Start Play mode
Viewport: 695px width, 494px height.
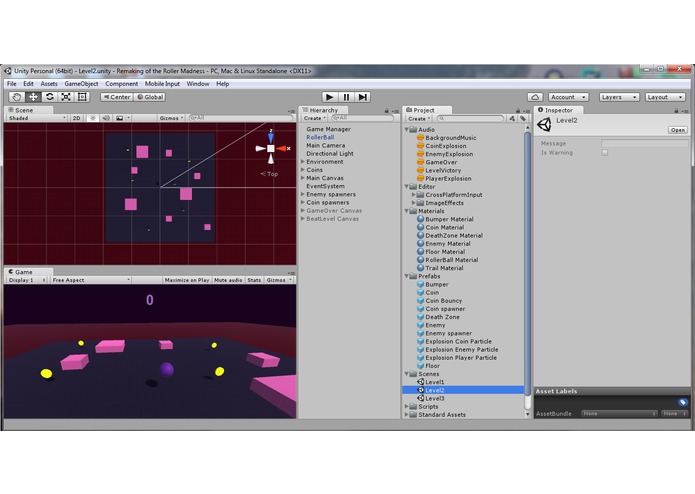[329, 97]
